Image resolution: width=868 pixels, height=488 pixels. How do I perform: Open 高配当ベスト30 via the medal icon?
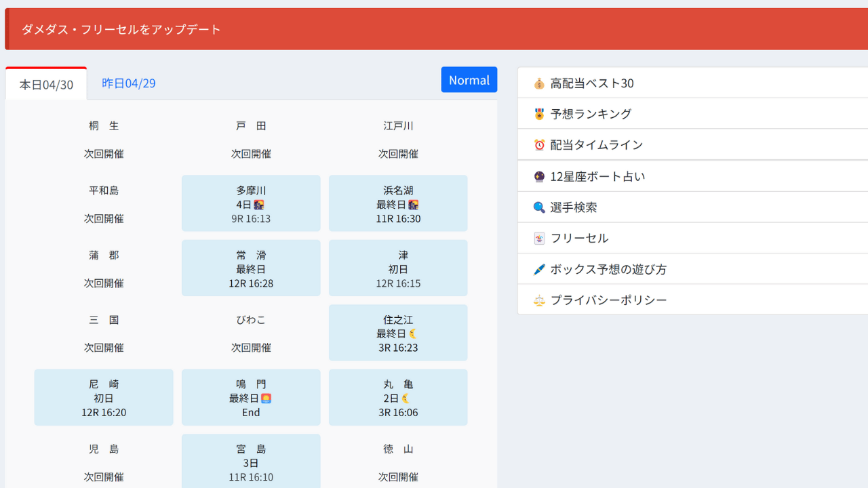pyautogui.click(x=538, y=83)
